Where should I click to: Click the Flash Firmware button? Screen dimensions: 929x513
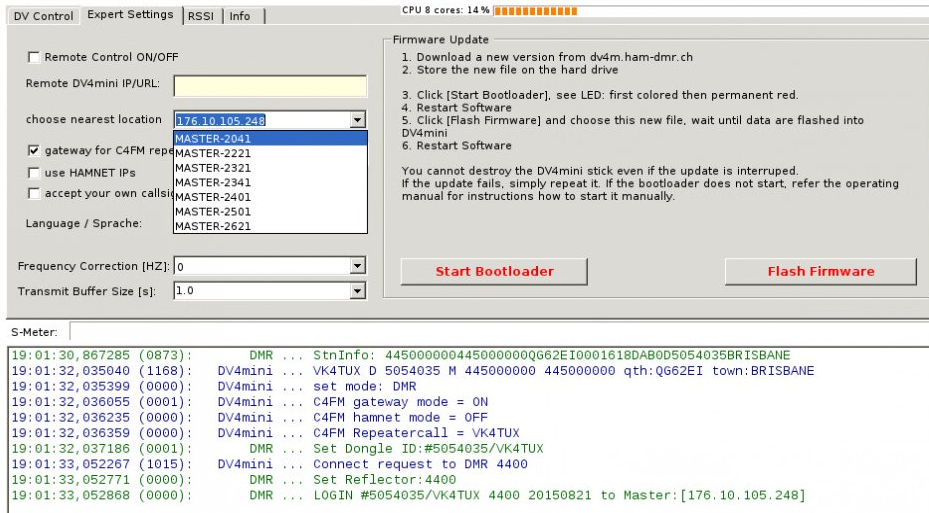(x=821, y=271)
